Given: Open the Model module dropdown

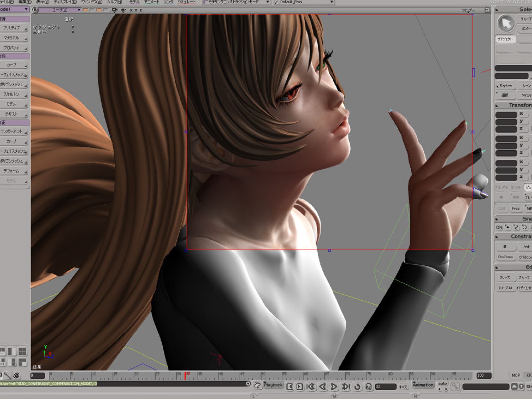Looking at the screenshot, I should point(14,9).
